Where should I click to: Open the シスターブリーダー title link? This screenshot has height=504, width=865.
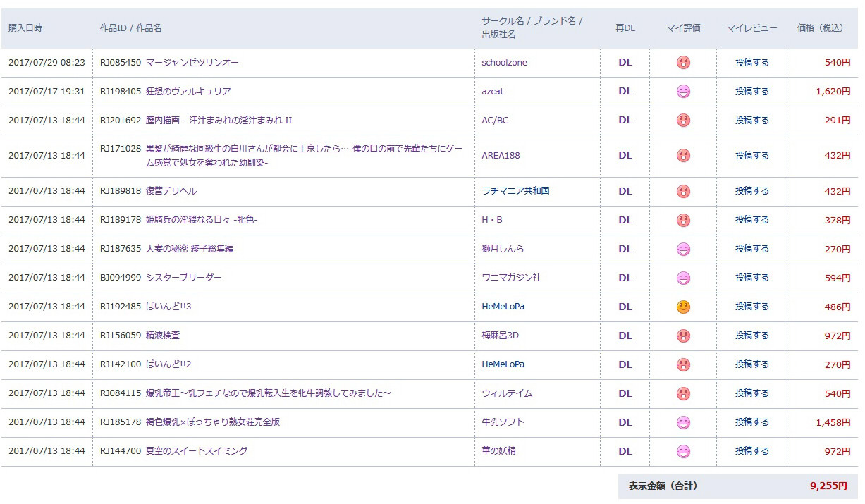(184, 278)
